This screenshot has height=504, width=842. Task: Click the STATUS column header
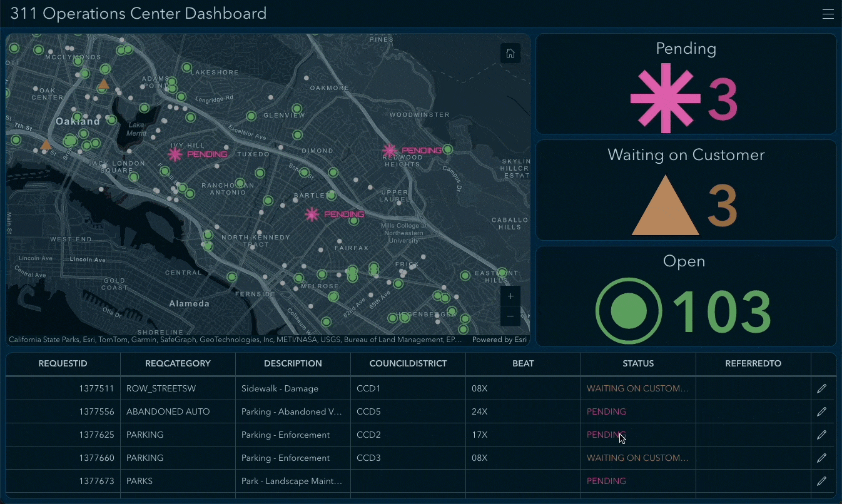[x=637, y=363]
